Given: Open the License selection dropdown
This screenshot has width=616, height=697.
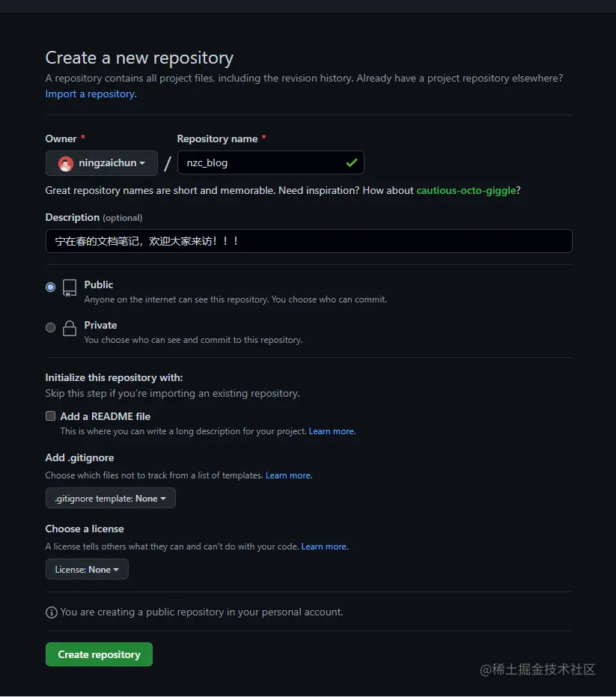Looking at the screenshot, I should tap(86, 569).
